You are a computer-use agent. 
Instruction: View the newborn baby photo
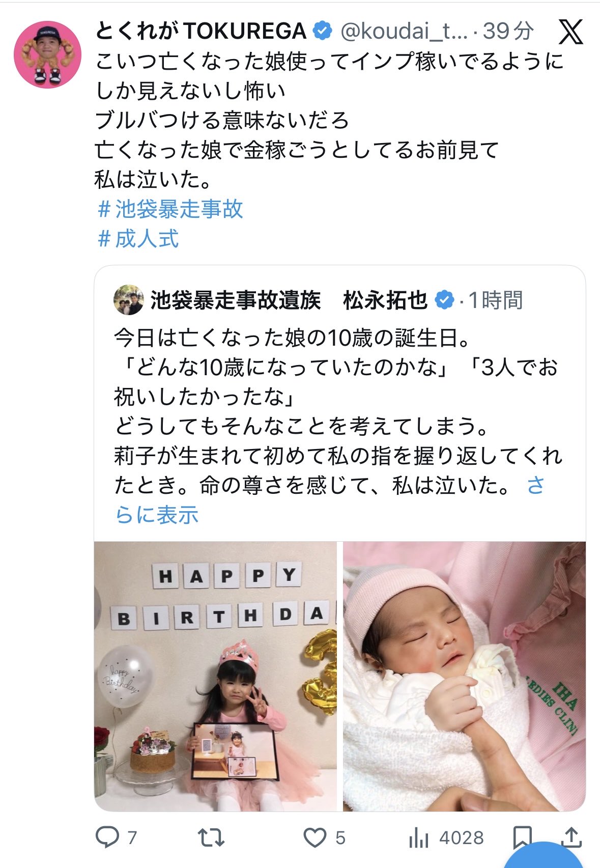pos(464,676)
